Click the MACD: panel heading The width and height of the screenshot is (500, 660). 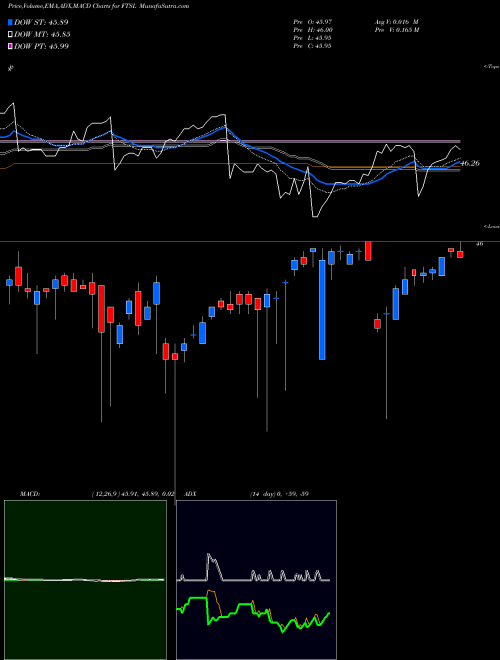30,494
